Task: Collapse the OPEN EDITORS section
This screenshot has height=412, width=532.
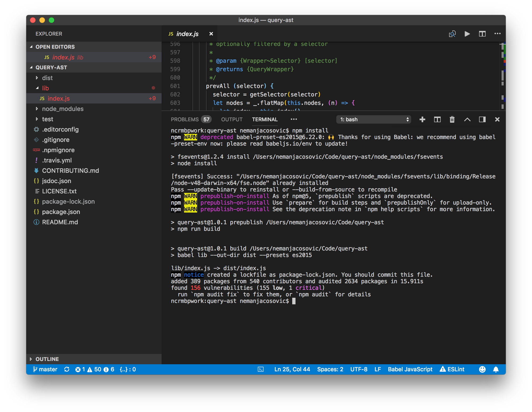Action: coord(55,47)
